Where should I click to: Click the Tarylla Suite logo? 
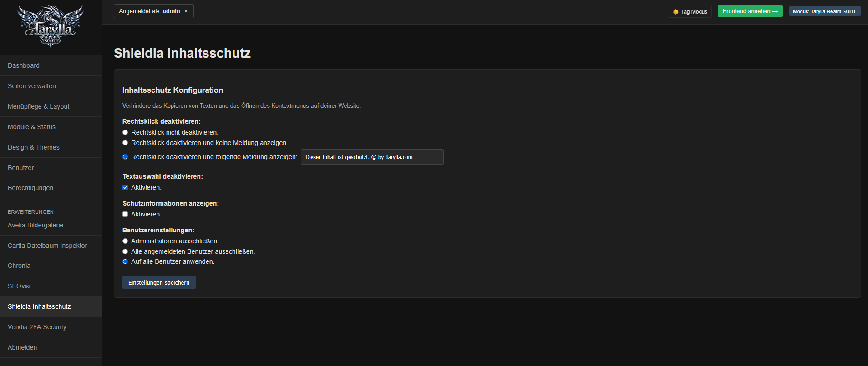[x=51, y=26]
